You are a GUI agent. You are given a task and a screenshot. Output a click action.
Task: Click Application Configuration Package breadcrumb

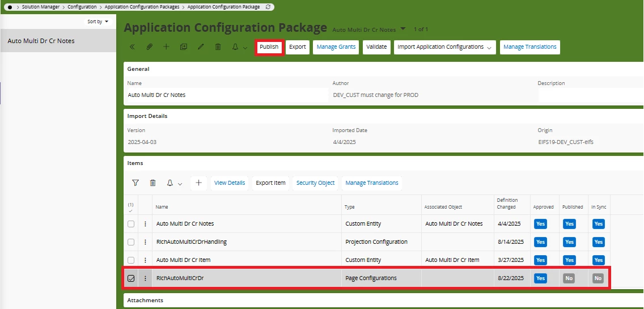click(223, 7)
